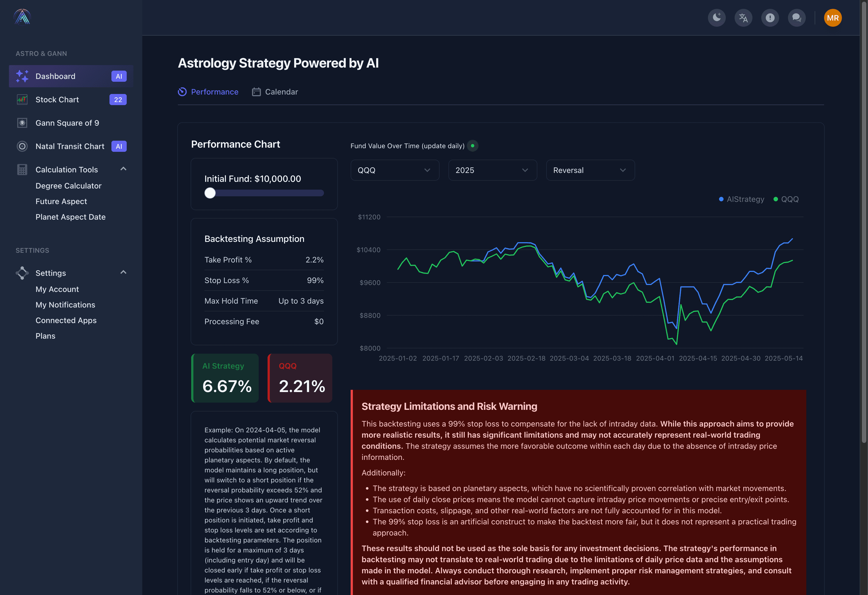
Task: Open the chat messages icon
Action: 796,18
